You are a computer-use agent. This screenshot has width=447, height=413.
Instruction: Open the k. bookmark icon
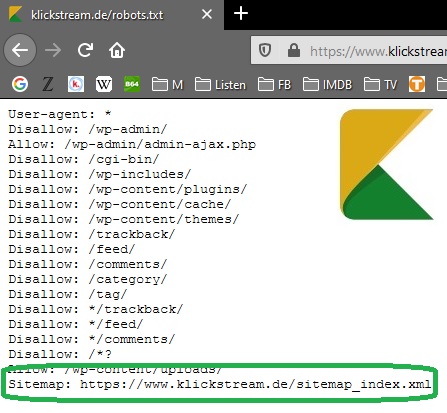point(76,84)
